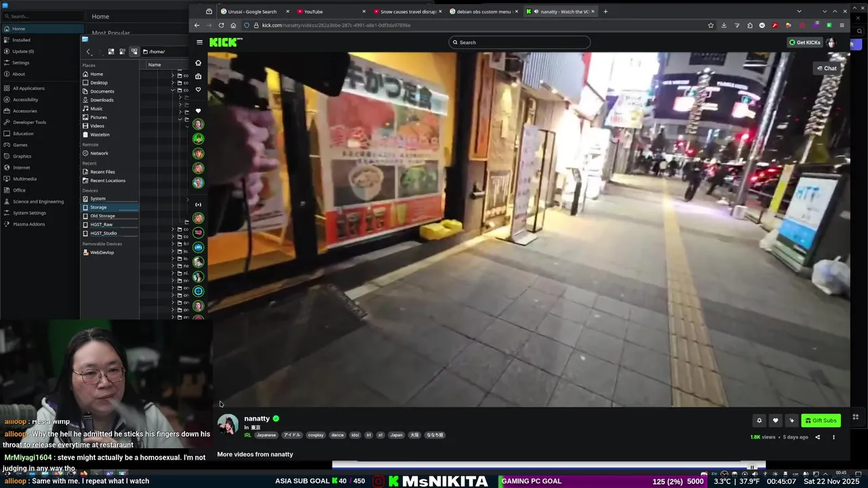
Task: Click the Kick search field
Action: 521,42
